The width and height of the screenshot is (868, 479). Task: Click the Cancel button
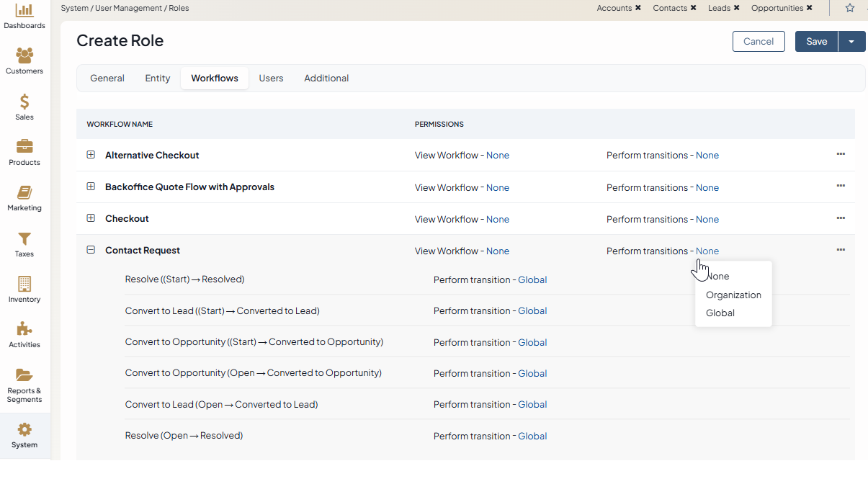pyautogui.click(x=759, y=42)
